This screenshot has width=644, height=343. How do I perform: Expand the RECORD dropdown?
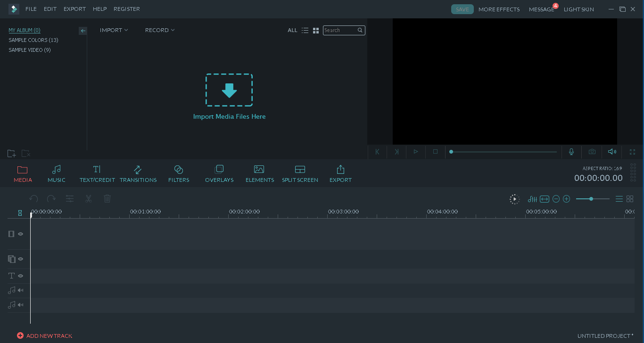[x=160, y=30]
